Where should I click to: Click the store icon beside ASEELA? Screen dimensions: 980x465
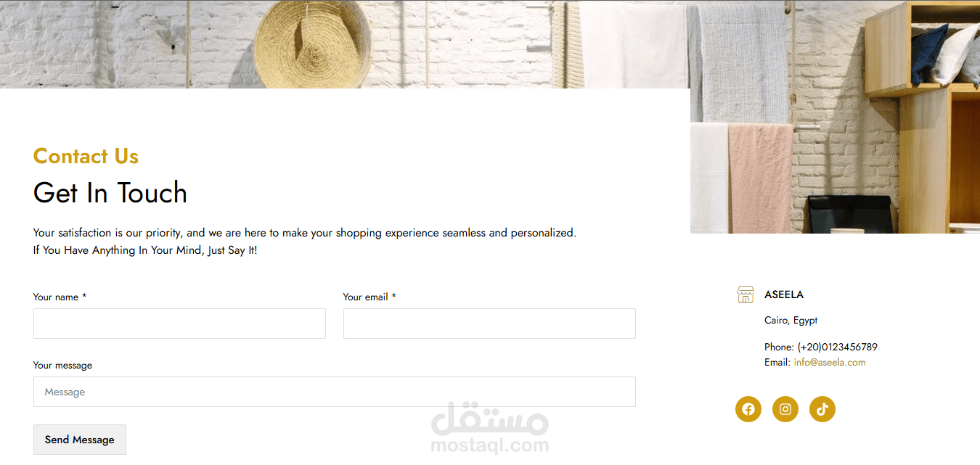click(746, 295)
